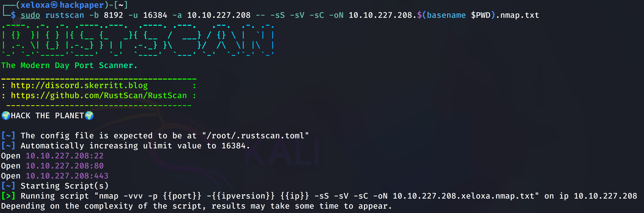The width and height of the screenshot is (644, 213).
Task: Click the [~] marker beside Starting Script(s)
Action: (8, 186)
